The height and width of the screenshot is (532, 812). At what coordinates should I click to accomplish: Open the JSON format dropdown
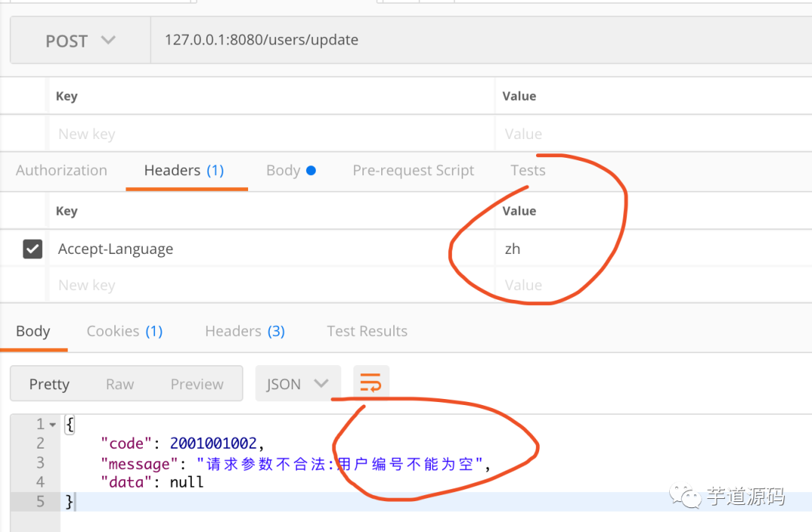298,383
